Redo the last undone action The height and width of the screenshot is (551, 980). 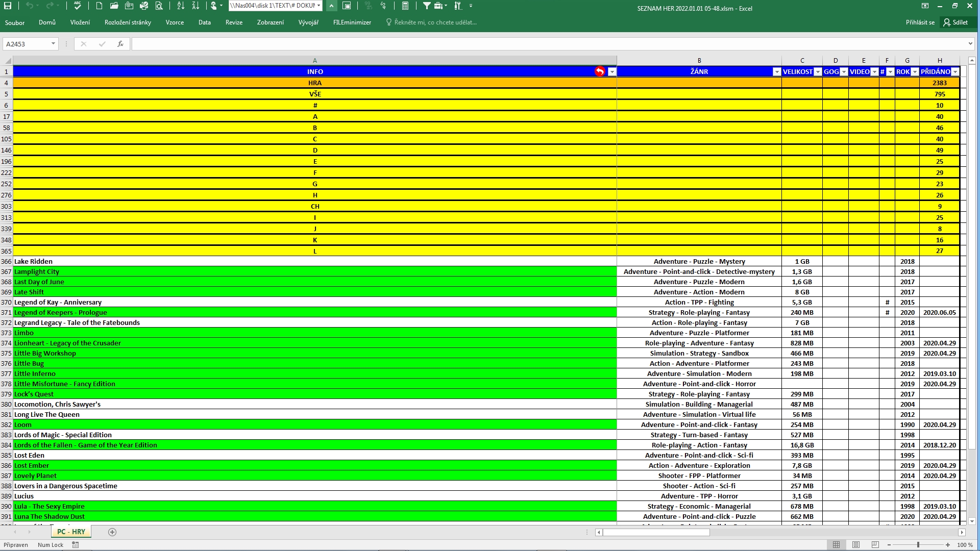point(50,6)
